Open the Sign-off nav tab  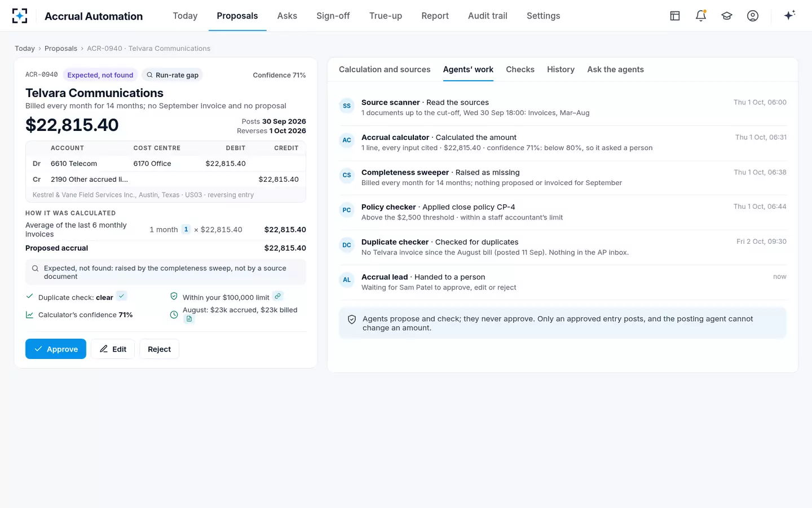click(x=333, y=16)
